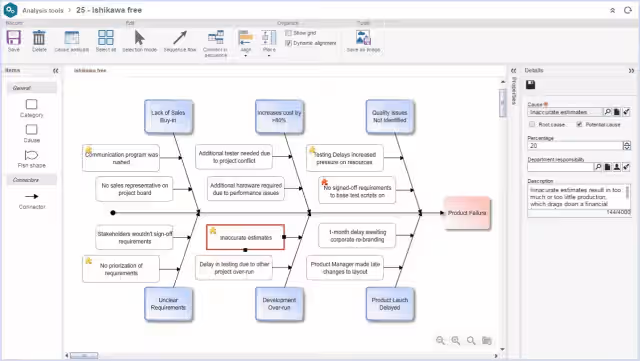Pick the Cause shape in Items
Screen dimensions: 640x361
pos(31,130)
